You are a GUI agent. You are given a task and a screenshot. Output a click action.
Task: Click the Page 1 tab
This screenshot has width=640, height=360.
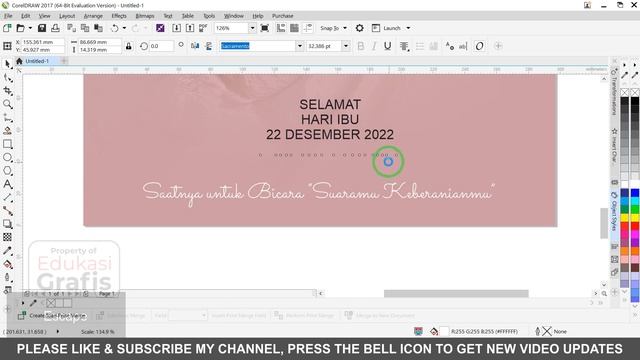pyautogui.click(x=107, y=293)
